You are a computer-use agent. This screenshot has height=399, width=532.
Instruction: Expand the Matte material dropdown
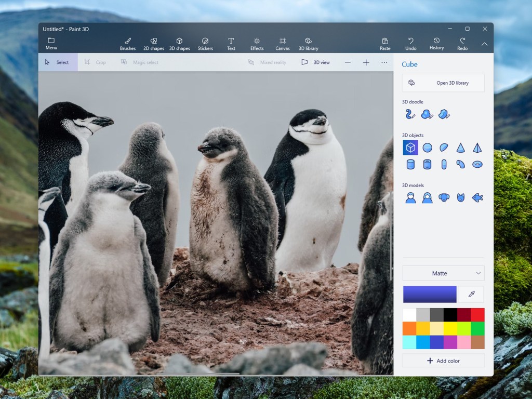click(x=443, y=273)
